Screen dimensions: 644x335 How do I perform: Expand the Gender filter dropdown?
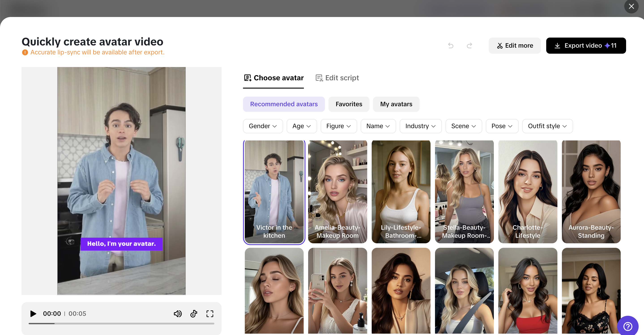(263, 126)
